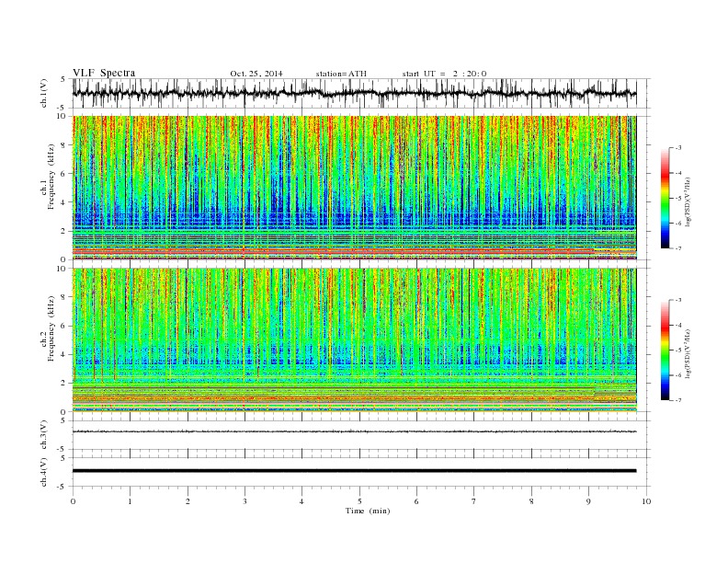Select the date text "Oct. 25, 2014"
This screenshot has width=728, height=563.
[x=256, y=74]
